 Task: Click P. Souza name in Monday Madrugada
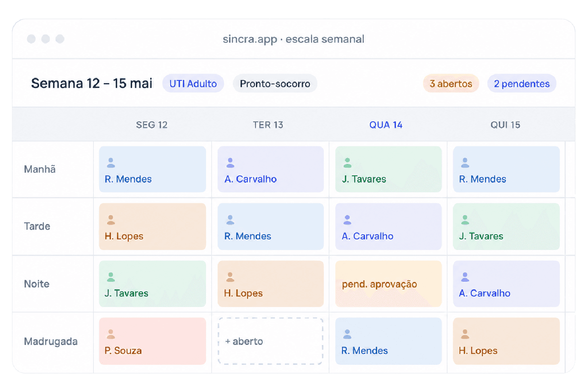[x=123, y=351]
